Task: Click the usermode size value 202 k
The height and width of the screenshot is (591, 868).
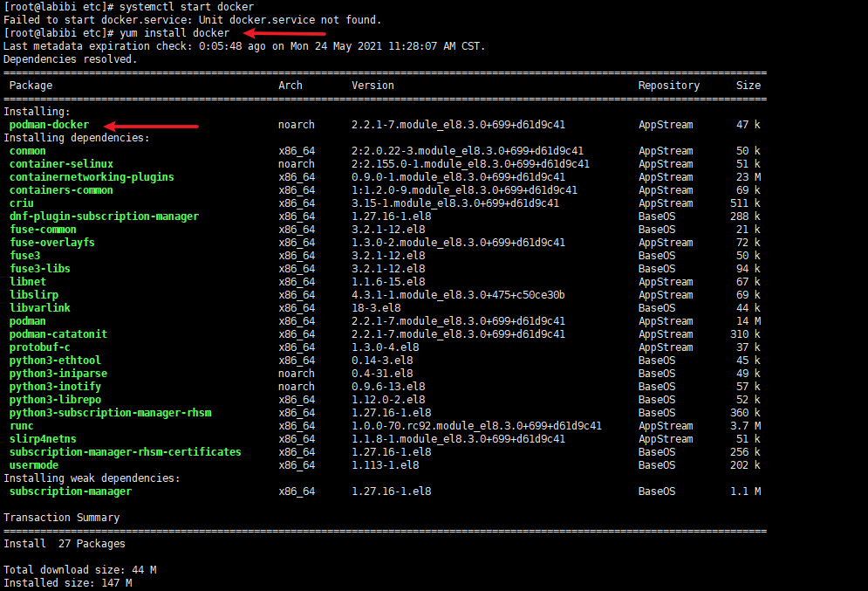Action: (x=746, y=465)
